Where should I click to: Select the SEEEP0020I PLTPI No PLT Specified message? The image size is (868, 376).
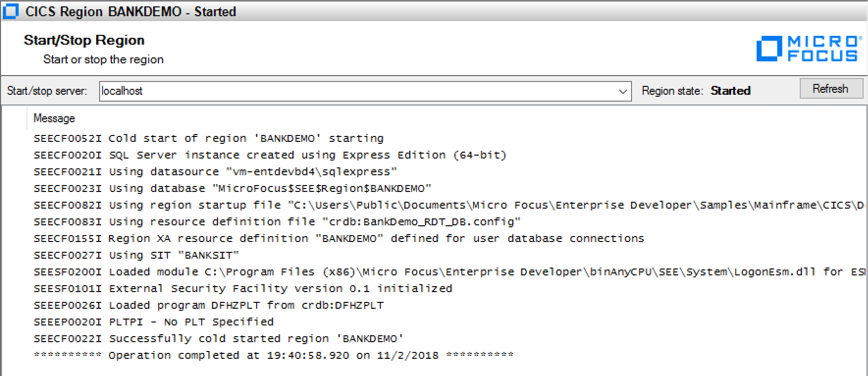tap(153, 322)
